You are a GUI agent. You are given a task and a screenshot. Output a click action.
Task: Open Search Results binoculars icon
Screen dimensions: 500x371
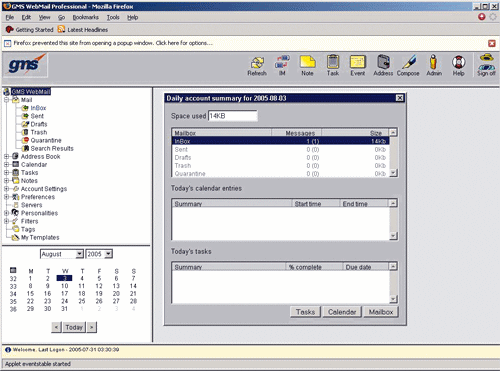pyautogui.click(x=25, y=148)
